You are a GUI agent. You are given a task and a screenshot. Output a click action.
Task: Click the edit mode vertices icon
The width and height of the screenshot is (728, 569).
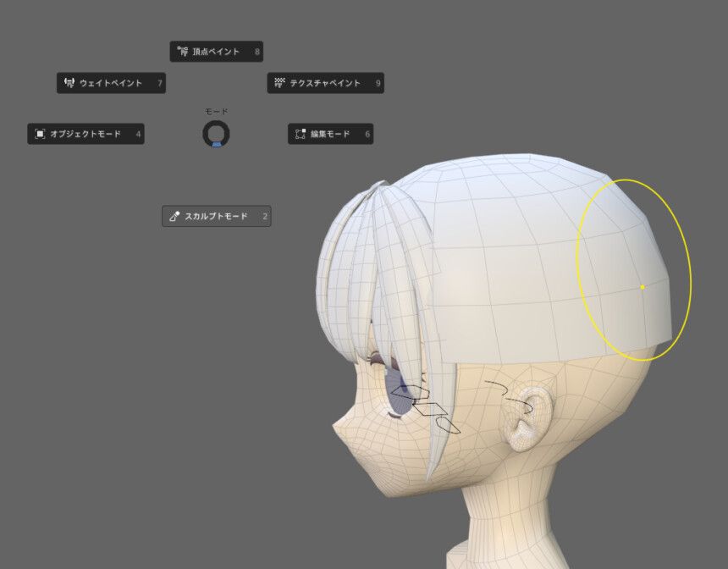(301, 134)
